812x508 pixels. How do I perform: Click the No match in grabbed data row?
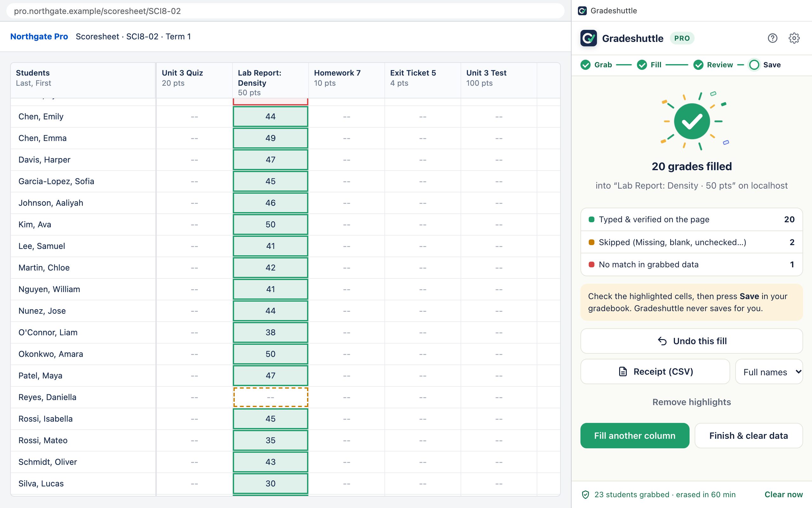[691, 264]
